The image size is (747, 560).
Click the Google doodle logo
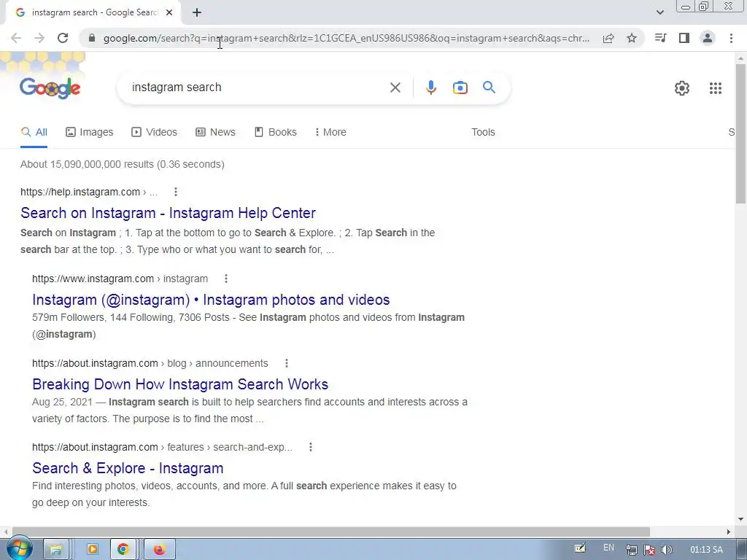coord(50,87)
